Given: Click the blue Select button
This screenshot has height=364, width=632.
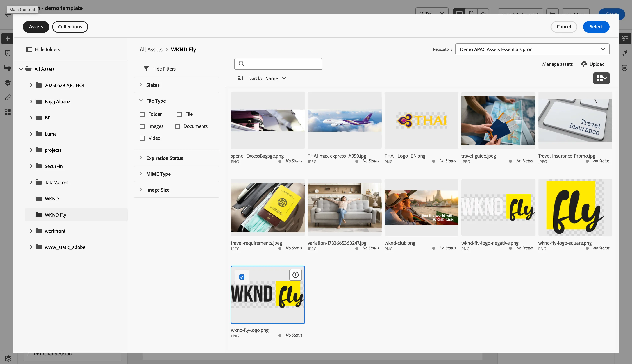Looking at the screenshot, I should [x=596, y=27].
